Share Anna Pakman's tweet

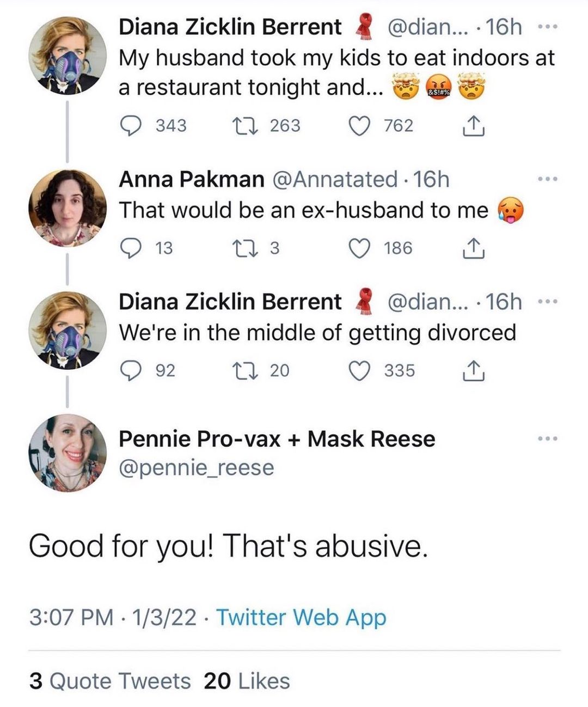point(473,248)
